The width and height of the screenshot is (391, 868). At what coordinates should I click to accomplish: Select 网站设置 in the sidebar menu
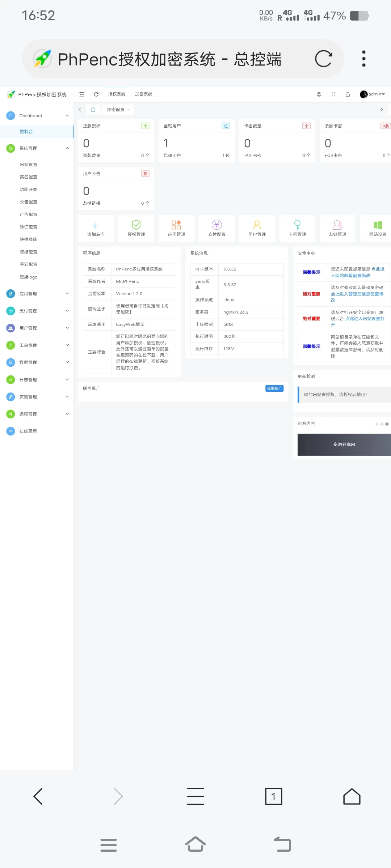(29, 165)
